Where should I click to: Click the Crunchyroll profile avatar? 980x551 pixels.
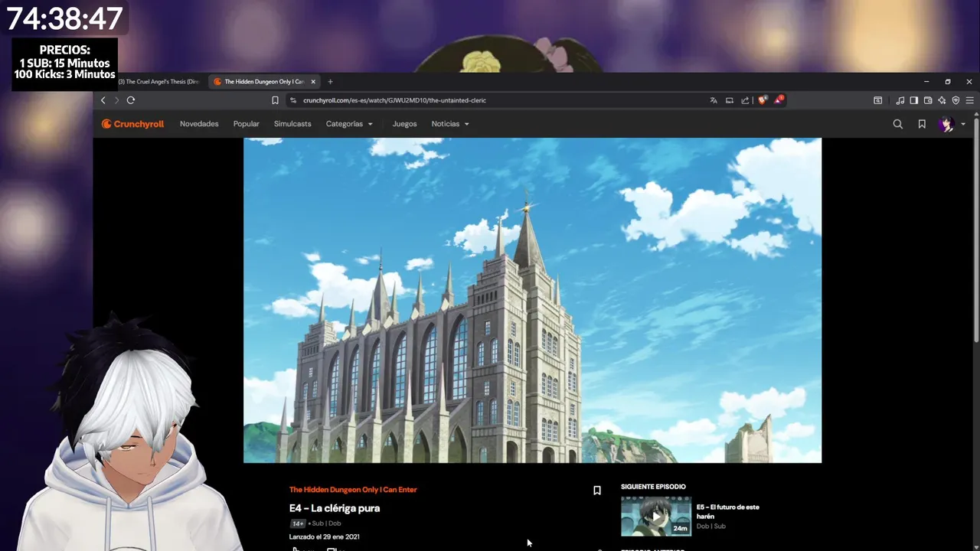[947, 124]
